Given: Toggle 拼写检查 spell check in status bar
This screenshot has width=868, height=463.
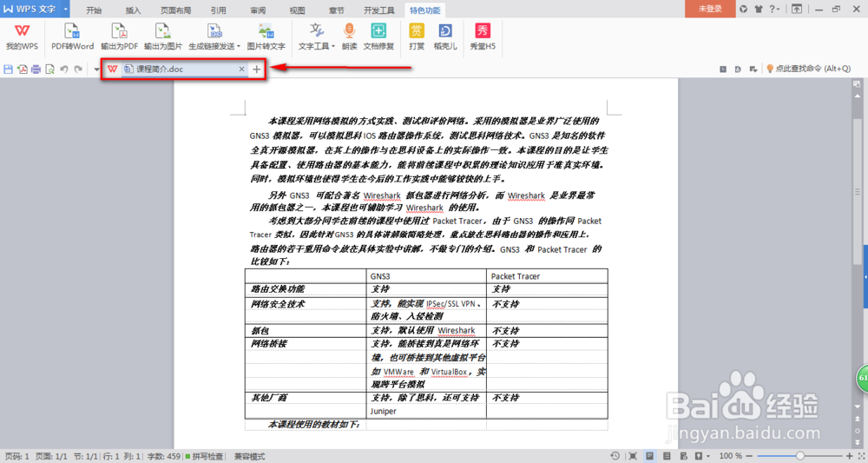Looking at the screenshot, I should coord(204,456).
